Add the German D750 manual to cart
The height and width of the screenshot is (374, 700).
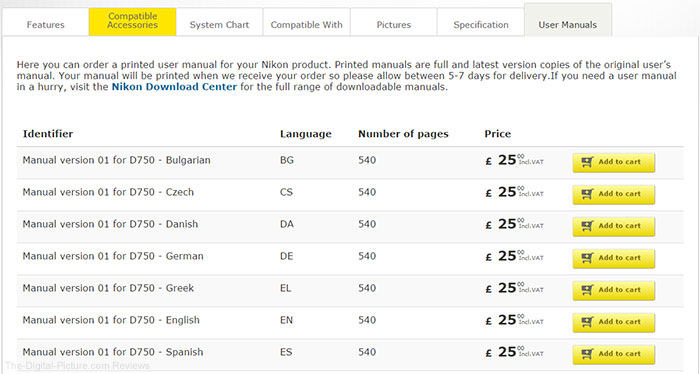click(x=614, y=258)
